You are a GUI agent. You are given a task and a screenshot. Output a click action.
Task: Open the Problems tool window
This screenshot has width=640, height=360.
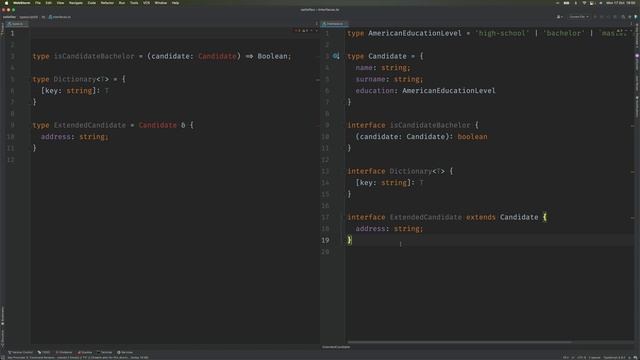pos(64,352)
